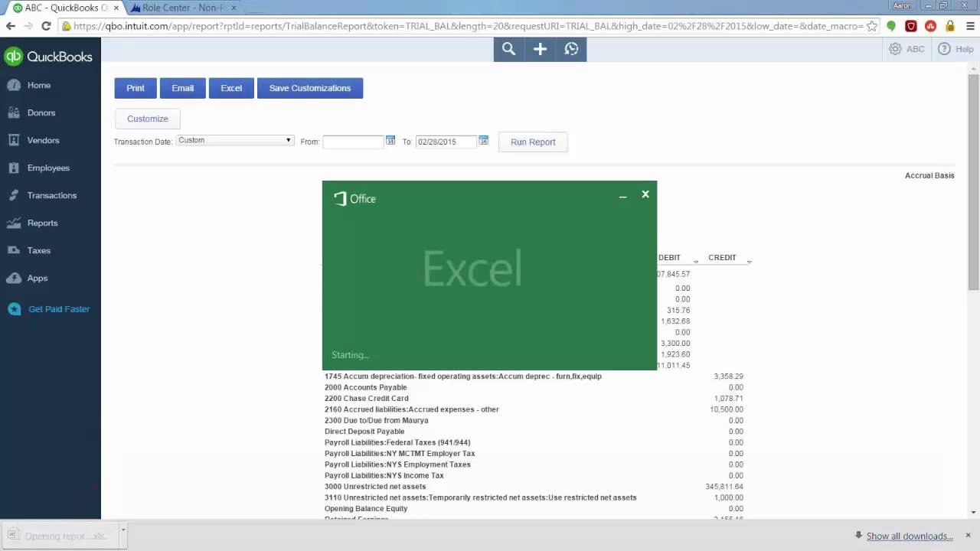The image size is (980, 551).
Task: Click the page vertical scrollbar thumb
Action: (x=974, y=182)
